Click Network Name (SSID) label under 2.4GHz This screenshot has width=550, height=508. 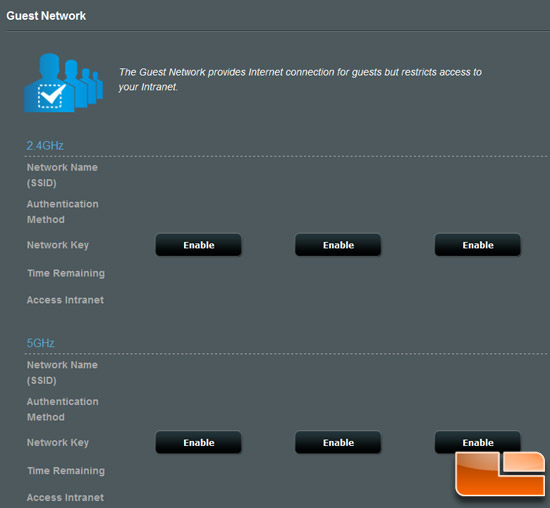click(62, 175)
